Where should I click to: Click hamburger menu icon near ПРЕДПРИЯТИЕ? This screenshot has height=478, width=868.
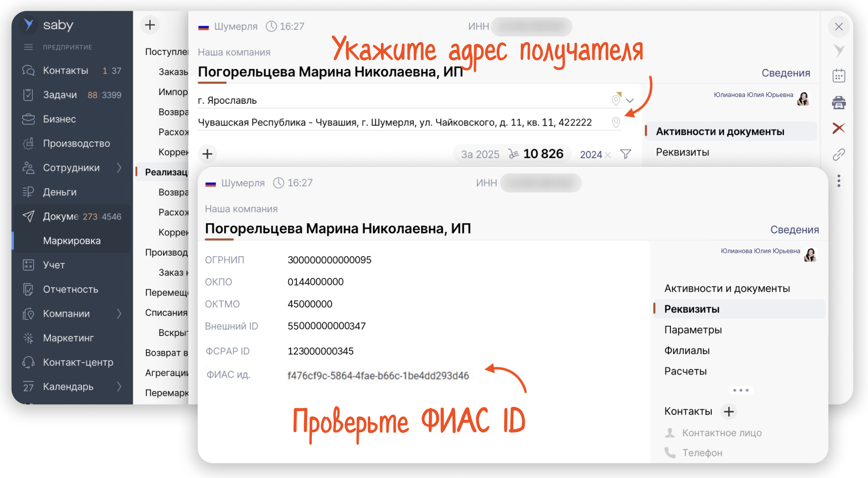(x=28, y=47)
